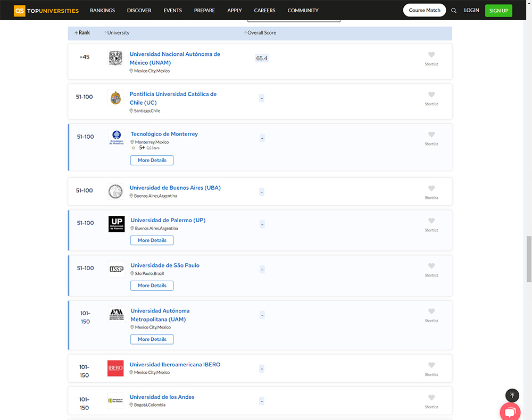Shortlist Universidad de Palermo heart icon
Image resolution: width=532 pixels, height=420 pixels.
[431, 221]
